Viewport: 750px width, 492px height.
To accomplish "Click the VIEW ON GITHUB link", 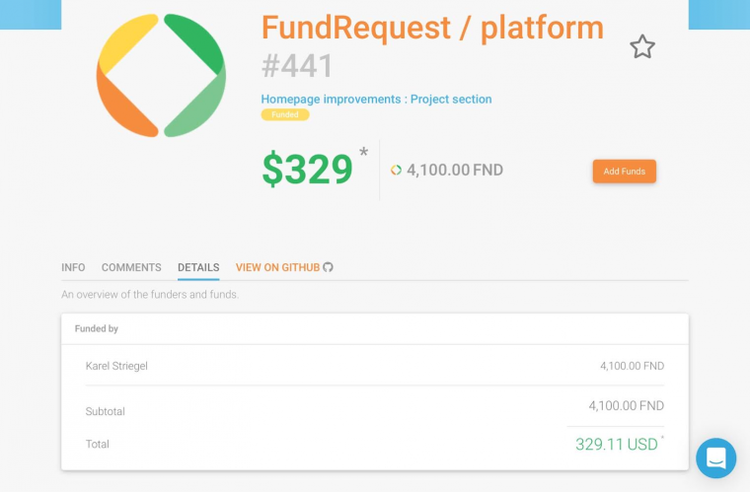I will (277, 268).
